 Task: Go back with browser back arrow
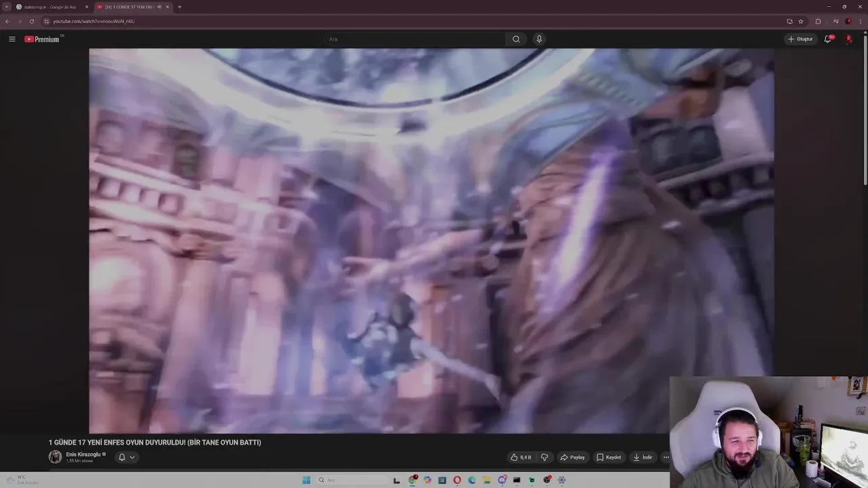point(7,21)
